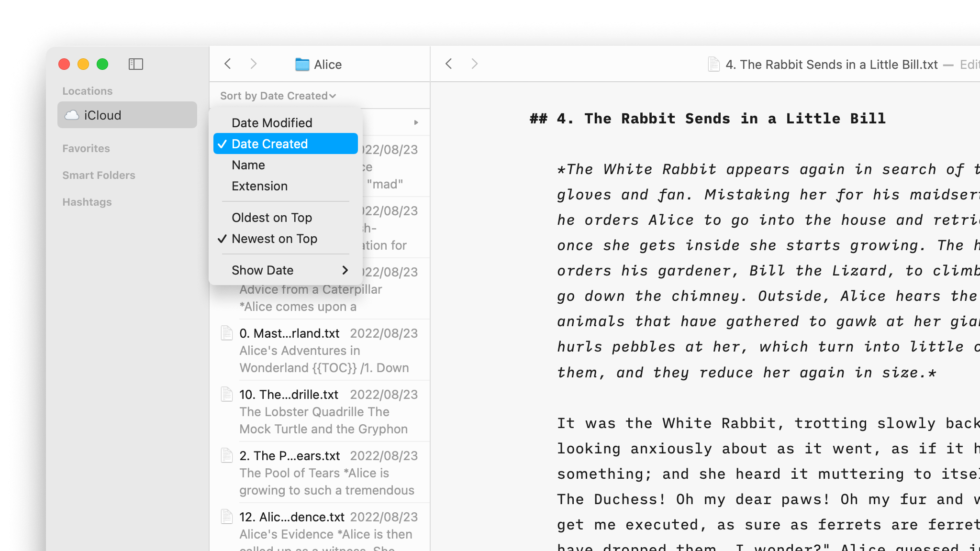Click the document icon beside the editor title
This screenshot has height=551, width=980.
pos(713,64)
